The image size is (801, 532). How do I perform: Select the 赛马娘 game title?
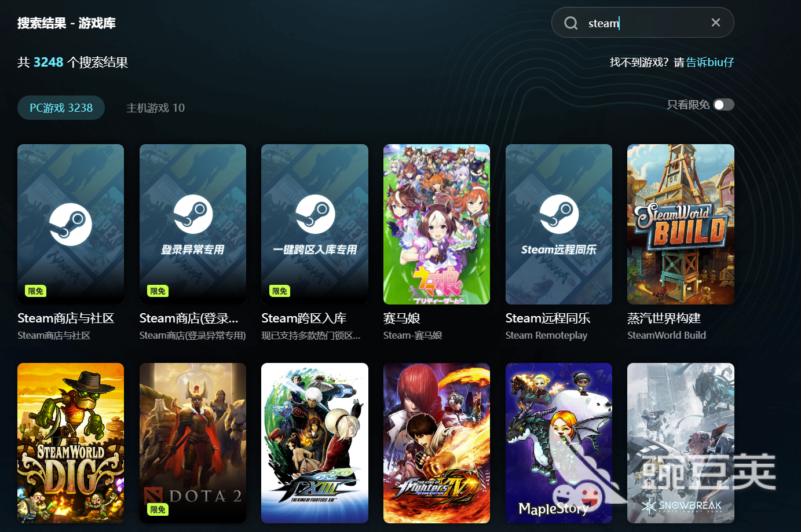(402, 318)
